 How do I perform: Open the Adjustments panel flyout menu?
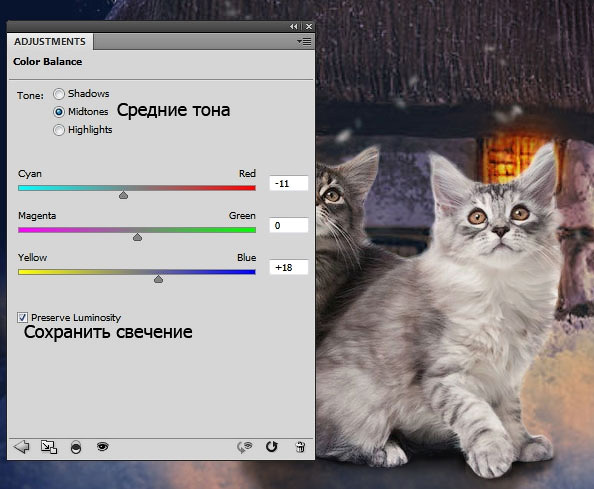(x=304, y=41)
